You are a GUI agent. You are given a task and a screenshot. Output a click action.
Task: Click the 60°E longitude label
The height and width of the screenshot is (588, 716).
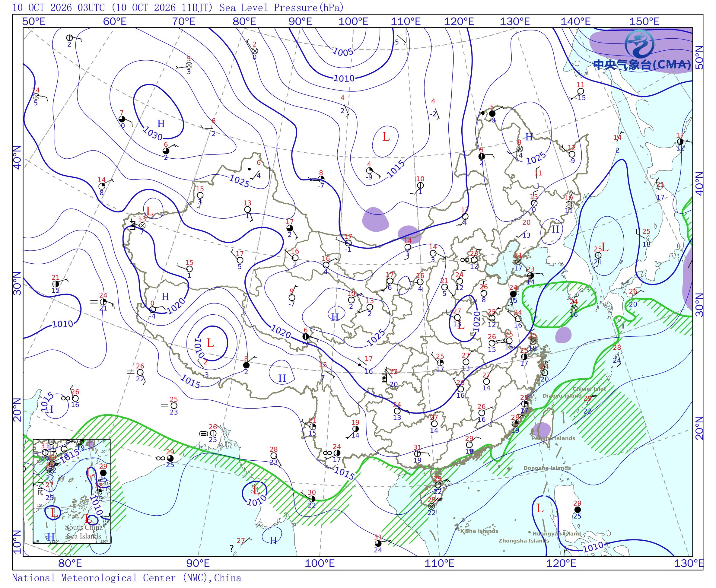(115, 22)
